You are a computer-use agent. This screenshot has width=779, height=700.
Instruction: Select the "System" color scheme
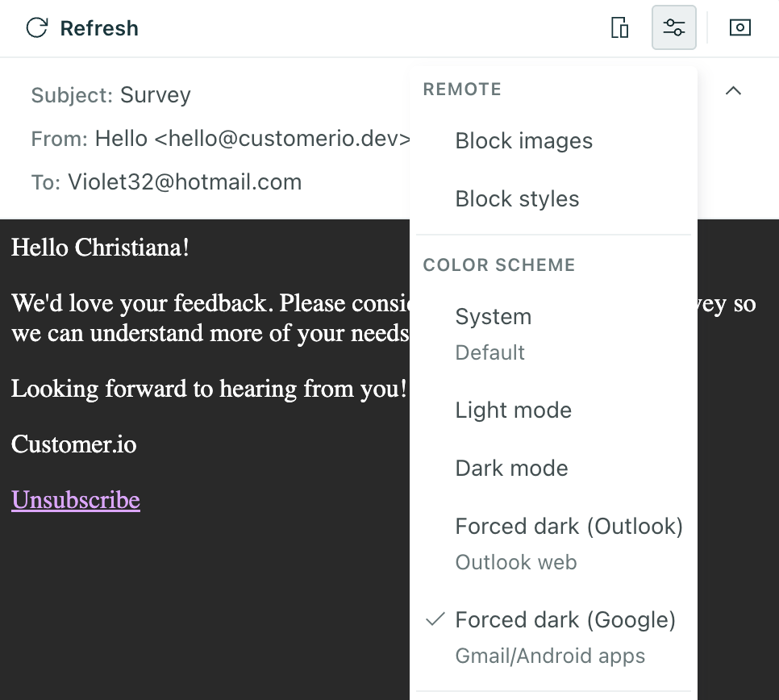(493, 317)
